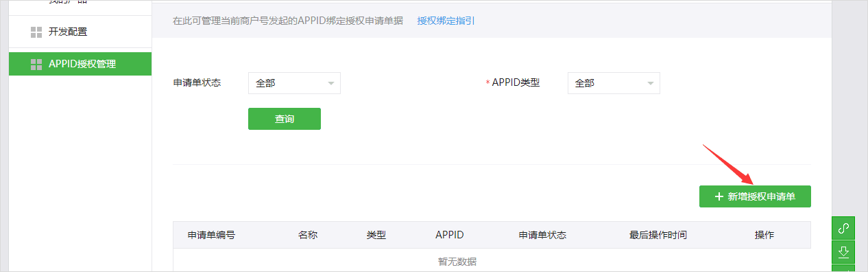This screenshot has height=272, width=868.
Task: Click the green download arrow icon
Action: pyautogui.click(x=844, y=252)
